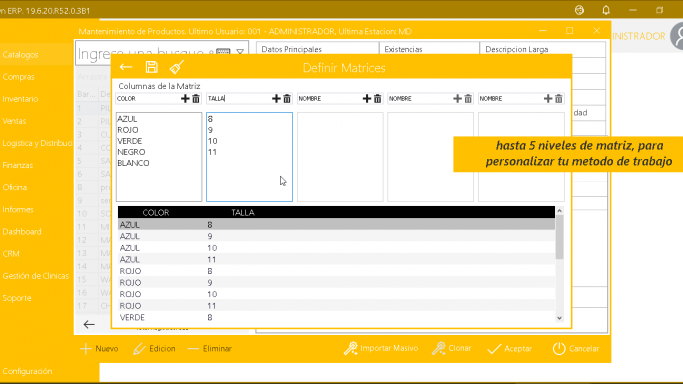The image size is (683, 384).
Task: Open Inventario menu in sidebar
Action: tap(20, 99)
